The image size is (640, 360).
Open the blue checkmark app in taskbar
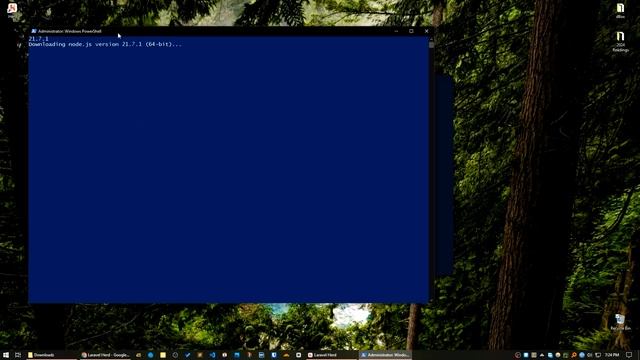pyautogui.click(x=187, y=355)
